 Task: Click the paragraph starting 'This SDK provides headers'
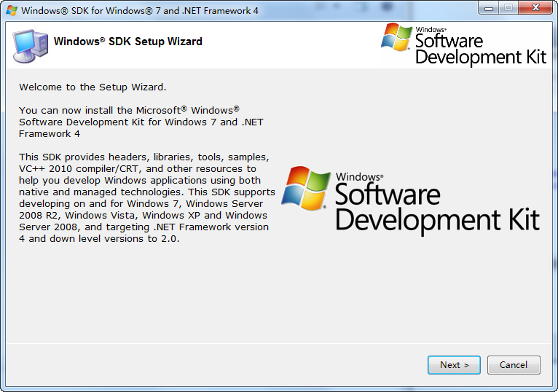coord(147,198)
